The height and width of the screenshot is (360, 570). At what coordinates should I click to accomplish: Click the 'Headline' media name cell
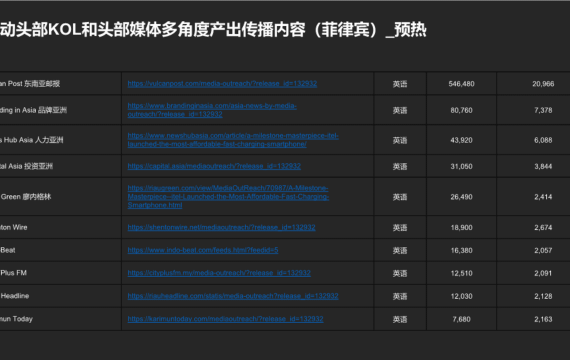60,296
